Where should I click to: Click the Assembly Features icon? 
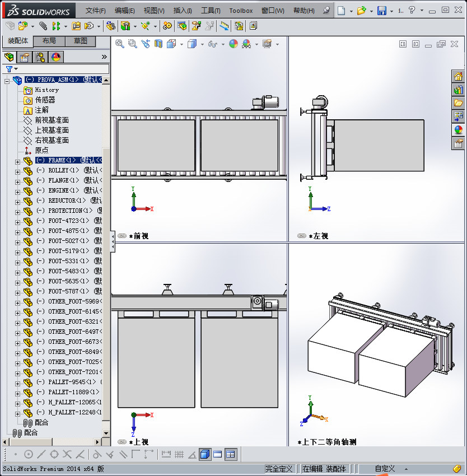pyautogui.click(x=125, y=26)
